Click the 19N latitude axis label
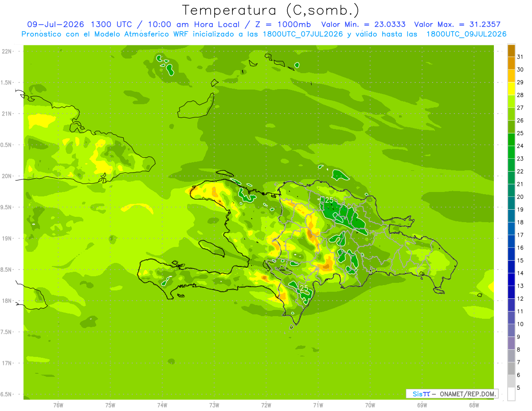The width and height of the screenshot is (532, 411). tap(8, 239)
